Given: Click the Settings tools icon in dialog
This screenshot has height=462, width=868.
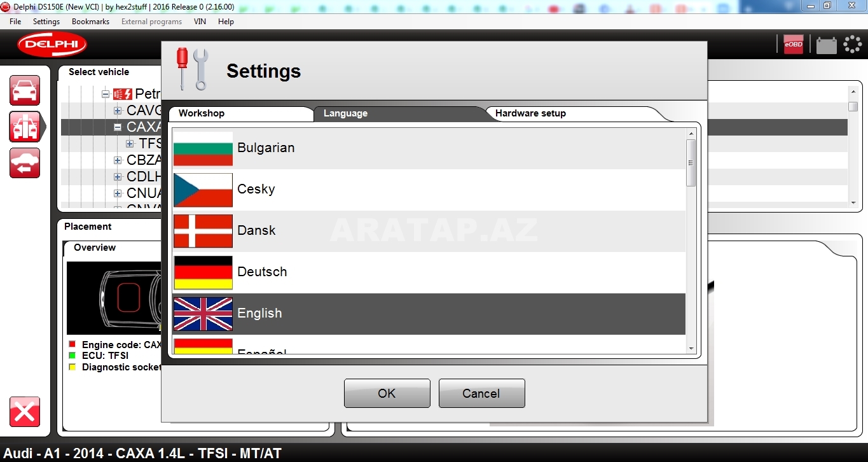Looking at the screenshot, I should tap(192, 69).
